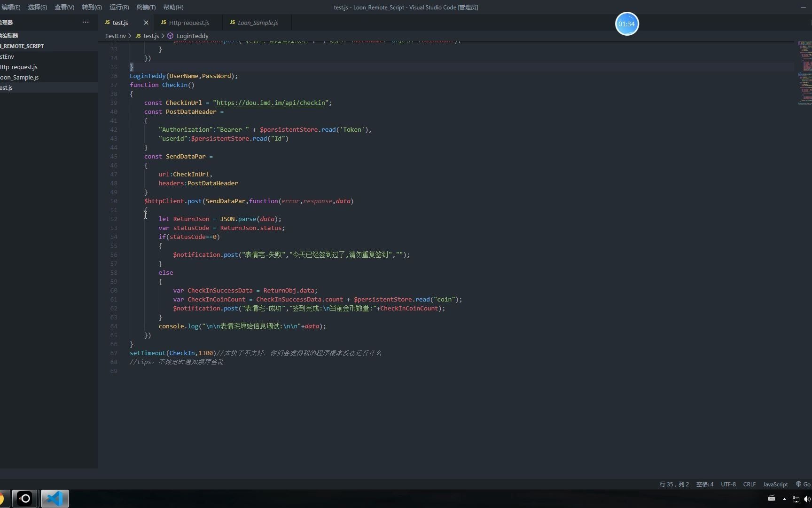Click the test.js breadcrumb segment
Image resolution: width=812 pixels, height=508 pixels.
coord(151,36)
